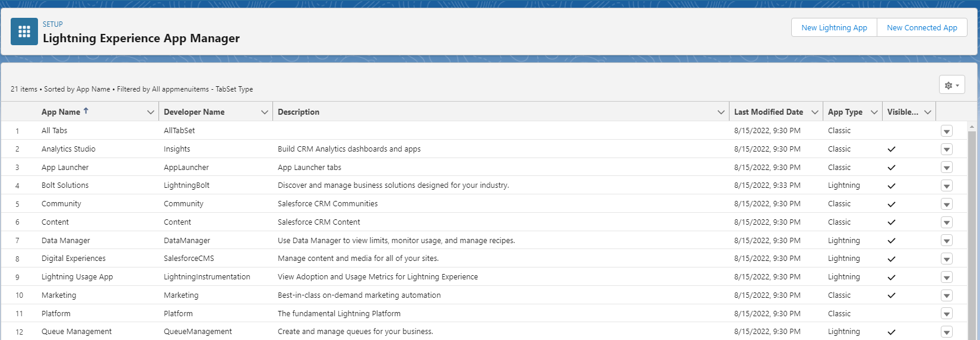Image resolution: width=980 pixels, height=340 pixels.
Task: Open row actions for Analytics Studio
Action: (x=946, y=149)
